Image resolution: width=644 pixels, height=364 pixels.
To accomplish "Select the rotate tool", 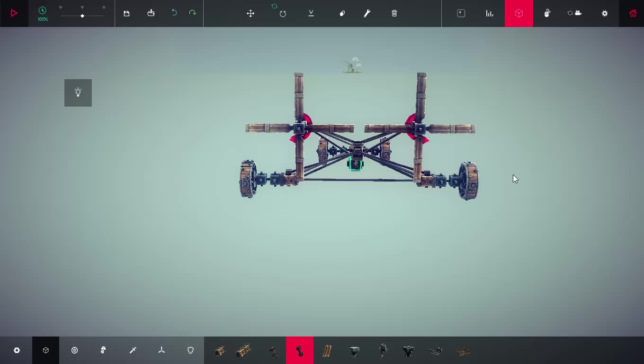I will coord(283,14).
